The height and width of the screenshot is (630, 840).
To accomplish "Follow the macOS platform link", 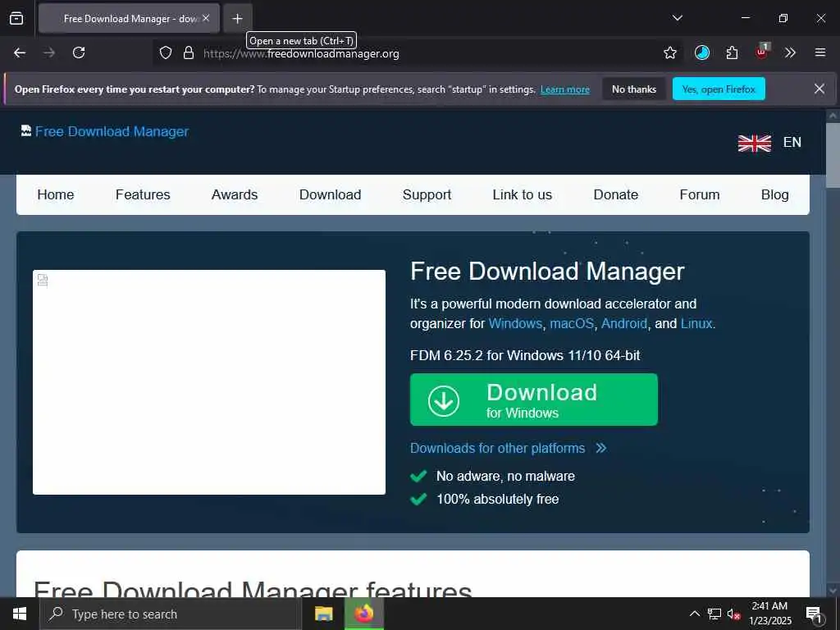I will coord(572,323).
